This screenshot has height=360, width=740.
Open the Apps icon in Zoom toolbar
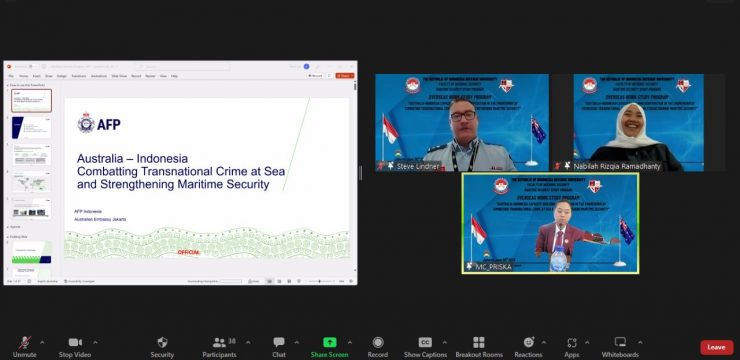click(572, 343)
